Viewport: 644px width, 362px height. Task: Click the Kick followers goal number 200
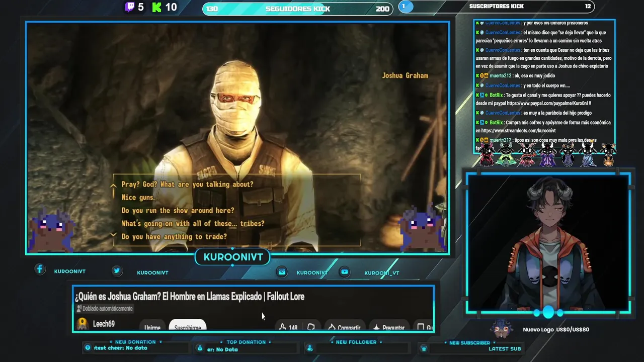[x=382, y=9]
